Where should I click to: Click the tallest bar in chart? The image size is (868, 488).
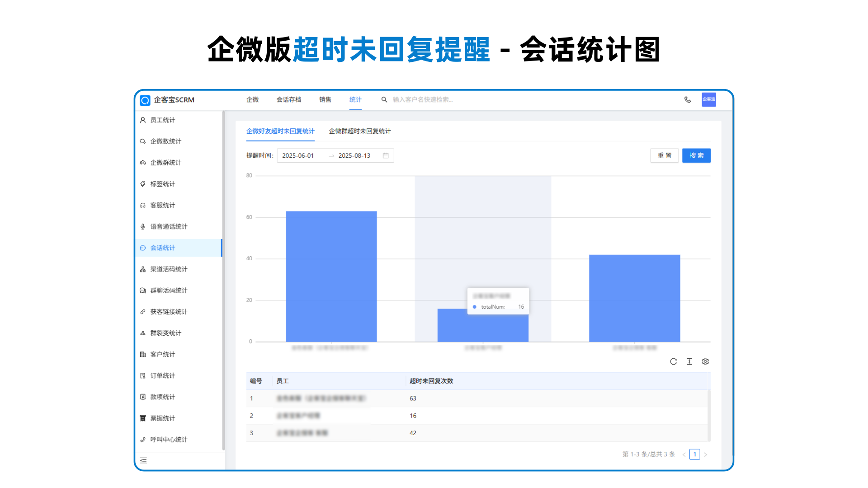[331, 276]
